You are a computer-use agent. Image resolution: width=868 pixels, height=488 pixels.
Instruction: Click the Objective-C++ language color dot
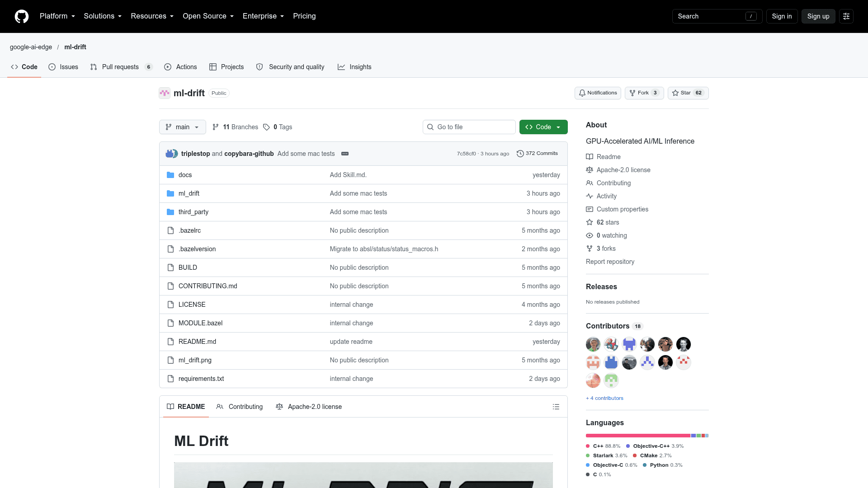[628, 446]
